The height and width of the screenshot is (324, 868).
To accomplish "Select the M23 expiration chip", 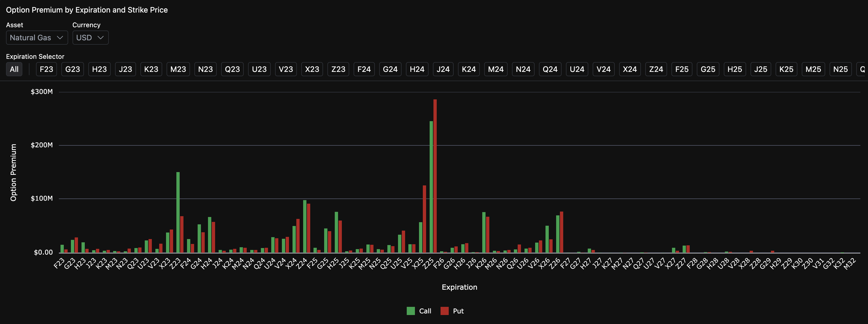I will point(178,69).
